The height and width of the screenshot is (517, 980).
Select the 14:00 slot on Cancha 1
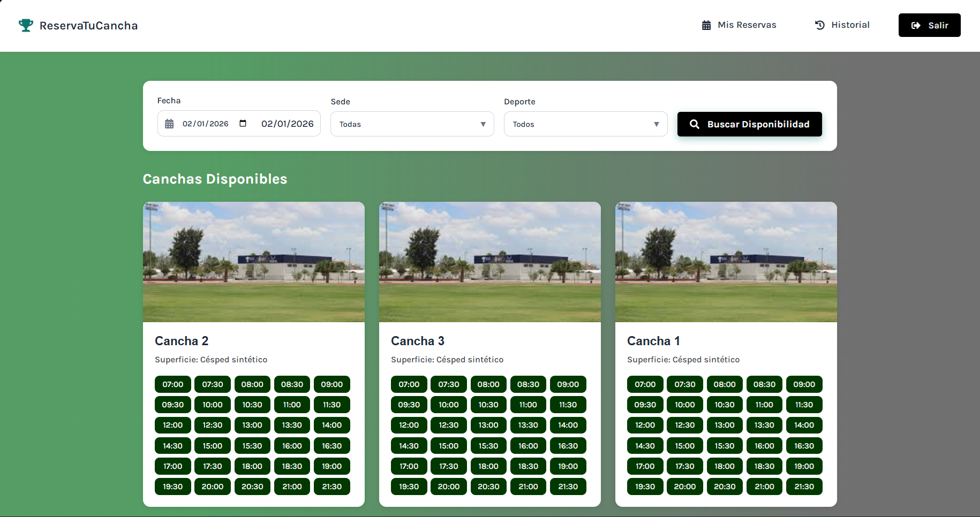click(x=804, y=425)
